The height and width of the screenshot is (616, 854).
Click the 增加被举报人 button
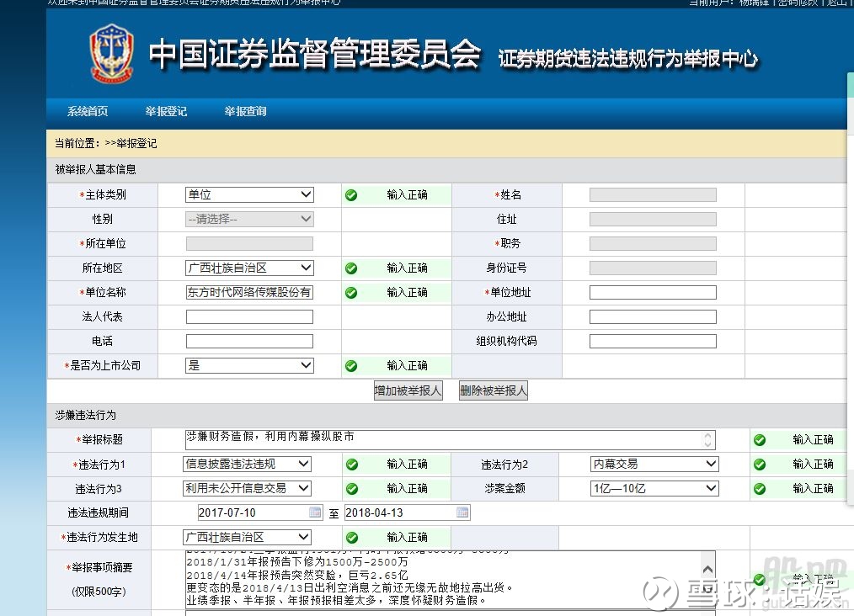[x=408, y=390]
